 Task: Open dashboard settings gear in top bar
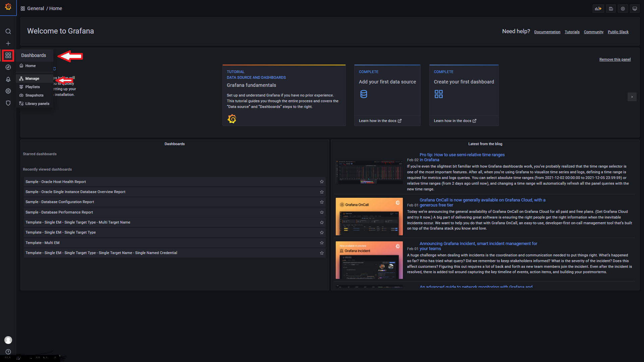(x=623, y=9)
